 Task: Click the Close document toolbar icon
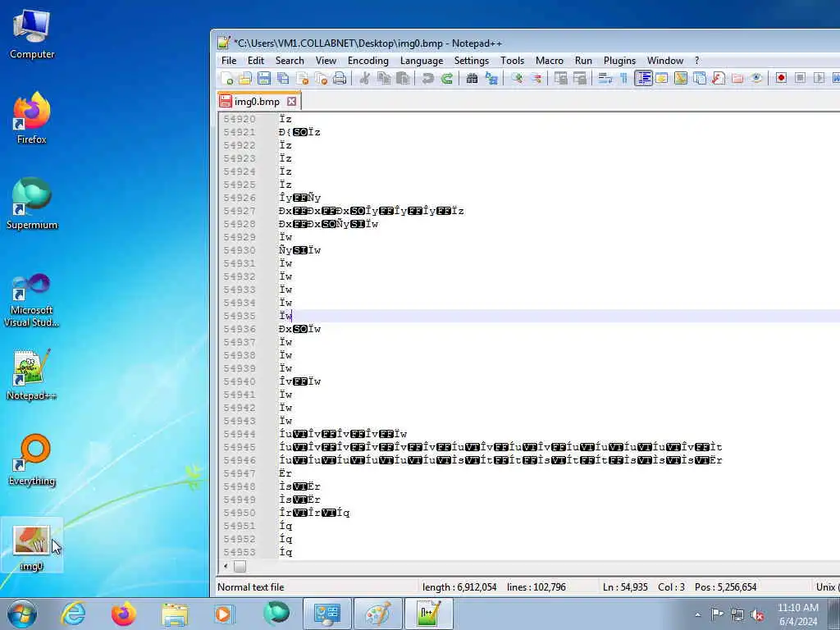tap(302, 79)
